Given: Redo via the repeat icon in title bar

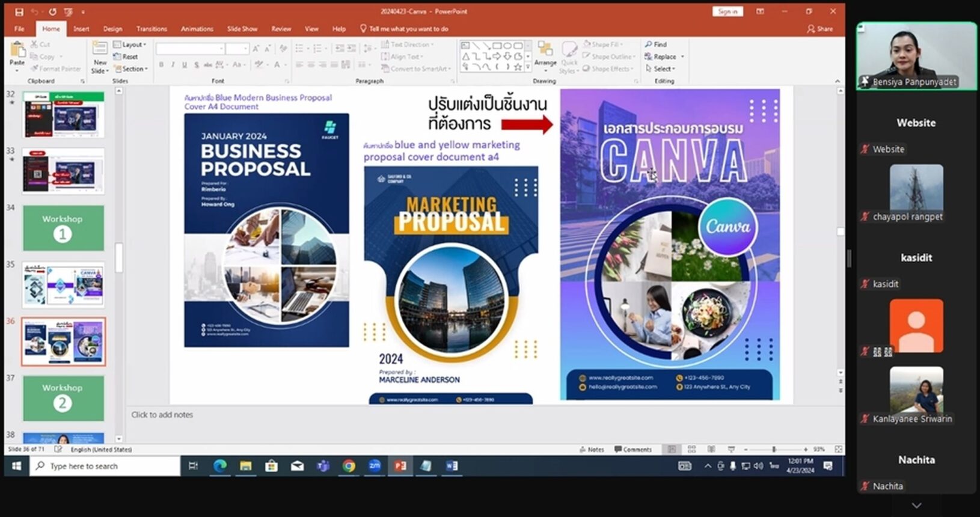Looking at the screenshot, I should (52, 11).
